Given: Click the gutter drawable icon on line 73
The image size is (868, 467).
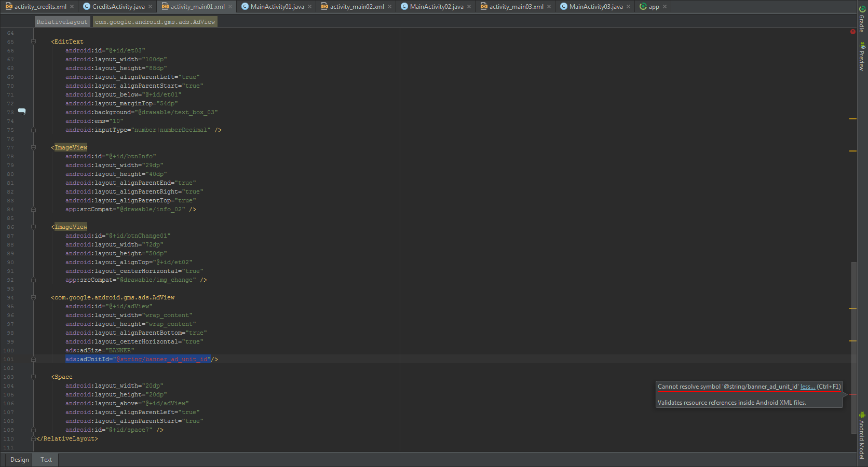Looking at the screenshot, I should pyautogui.click(x=22, y=111).
